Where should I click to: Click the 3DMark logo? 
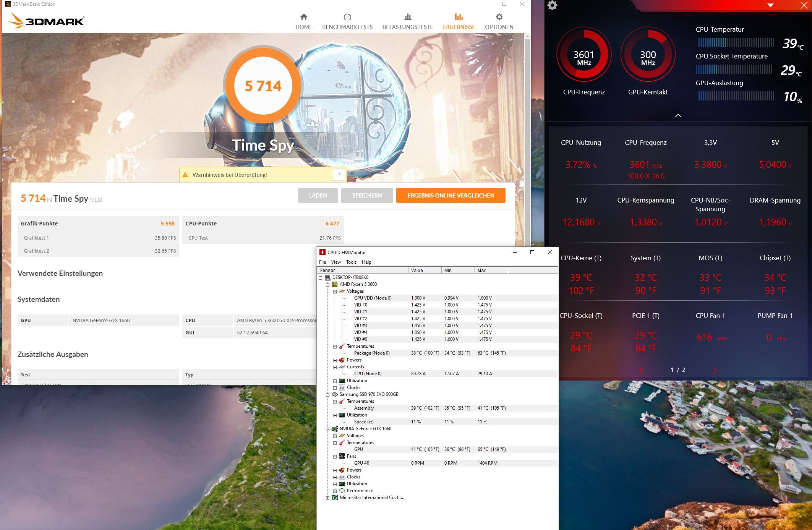47,21
